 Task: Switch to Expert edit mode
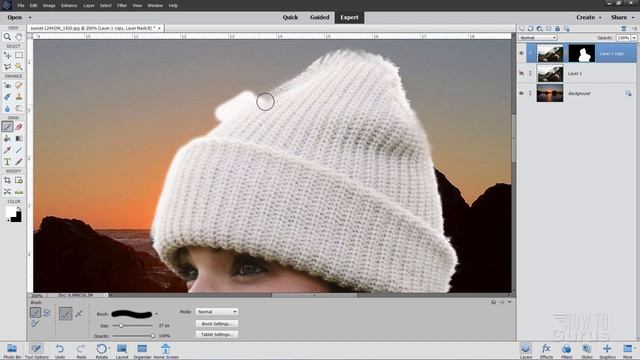pyautogui.click(x=349, y=17)
